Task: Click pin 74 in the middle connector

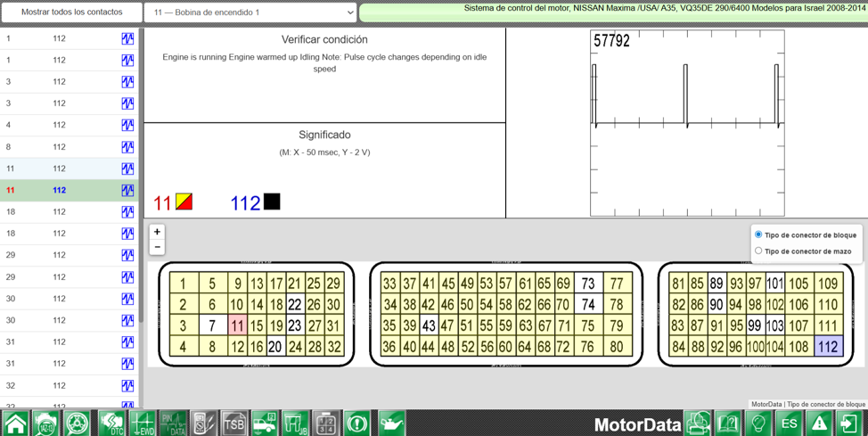Action: click(588, 304)
